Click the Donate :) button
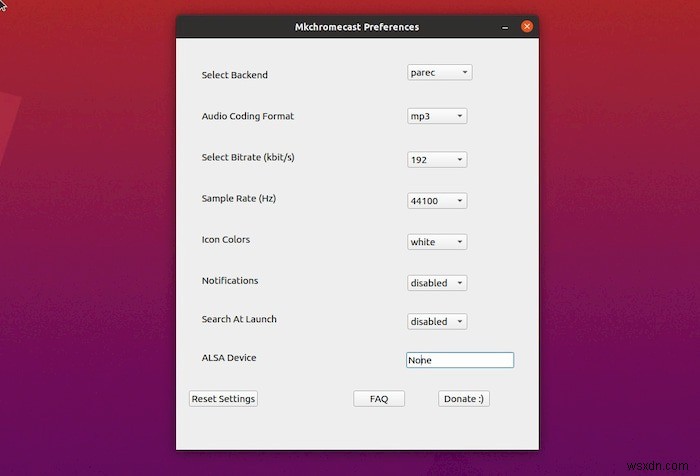This screenshot has height=476, width=700. pyautogui.click(x=464, y=399)
